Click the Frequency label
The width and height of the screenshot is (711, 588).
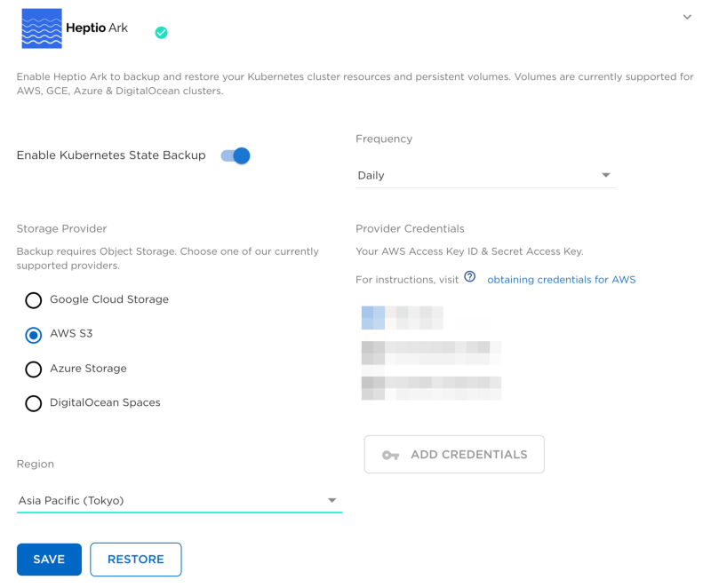(384, 139)
